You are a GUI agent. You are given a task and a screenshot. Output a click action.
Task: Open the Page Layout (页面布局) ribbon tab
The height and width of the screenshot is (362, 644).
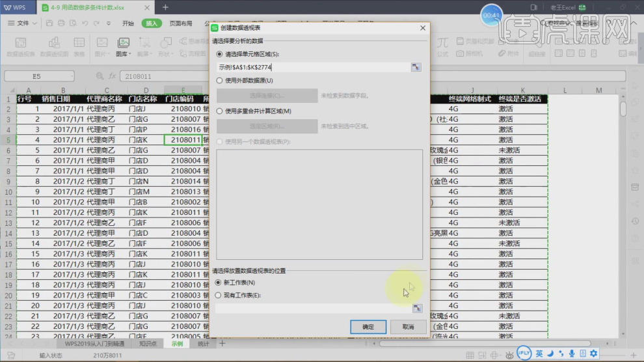181,23
